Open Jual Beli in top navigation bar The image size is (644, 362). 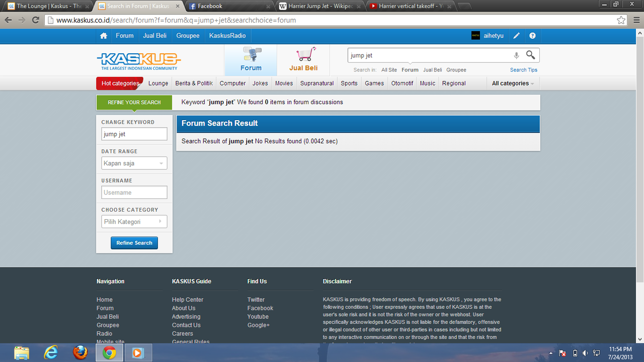(155, 36)
